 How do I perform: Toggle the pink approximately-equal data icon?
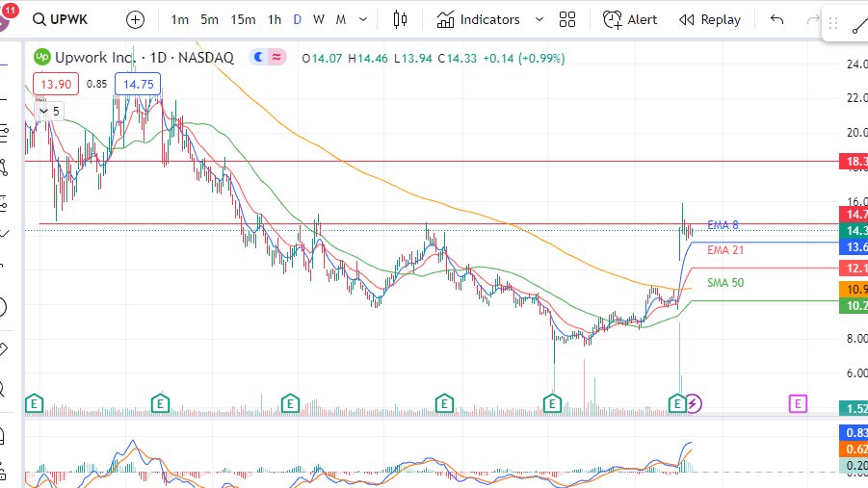click(x=276, y=57)
